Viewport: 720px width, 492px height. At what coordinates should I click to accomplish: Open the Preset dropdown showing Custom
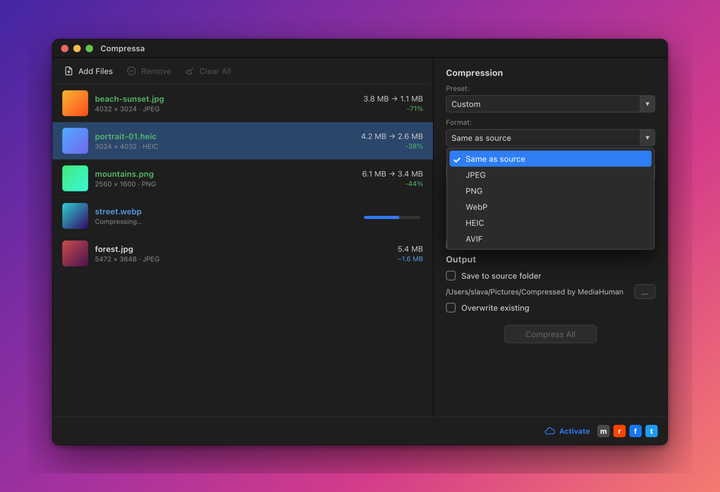click(x=550, y=104)
